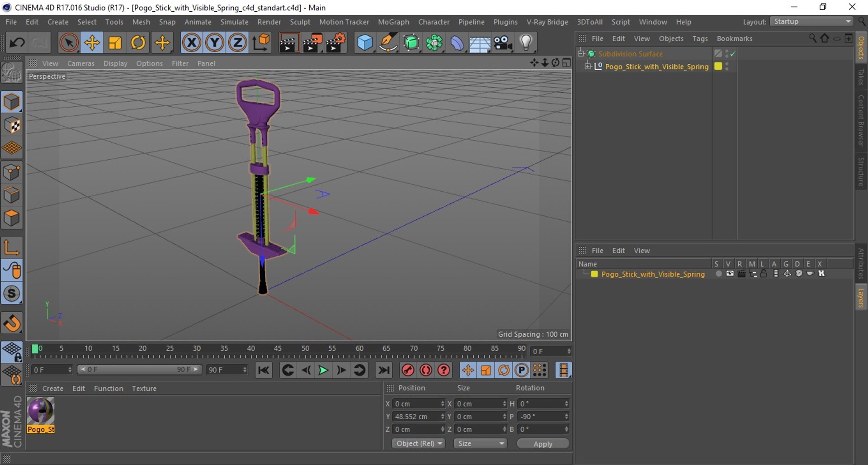This screenshot has width=868, height=465.
Task: Activate the Scale tool
Action: [115, 43]
